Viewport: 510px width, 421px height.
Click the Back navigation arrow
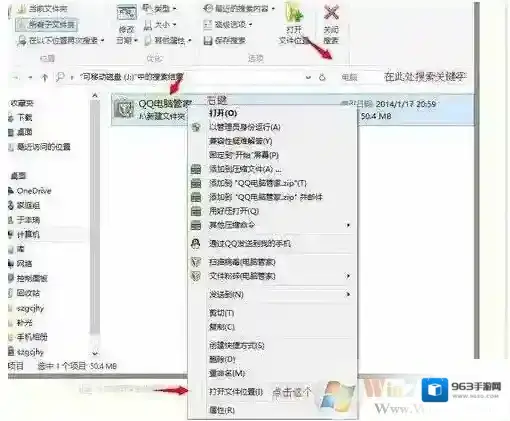(x=16, y=78)
